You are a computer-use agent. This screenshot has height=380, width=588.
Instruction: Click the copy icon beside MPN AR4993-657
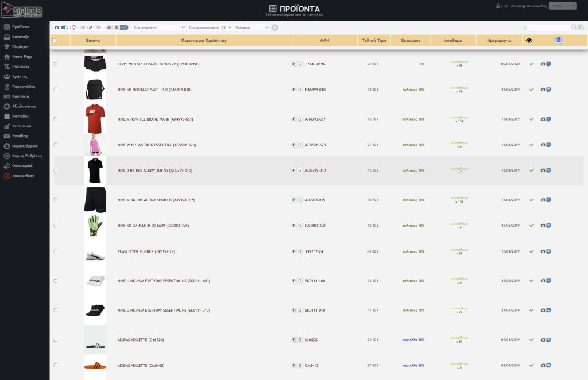tap(294, 119)
